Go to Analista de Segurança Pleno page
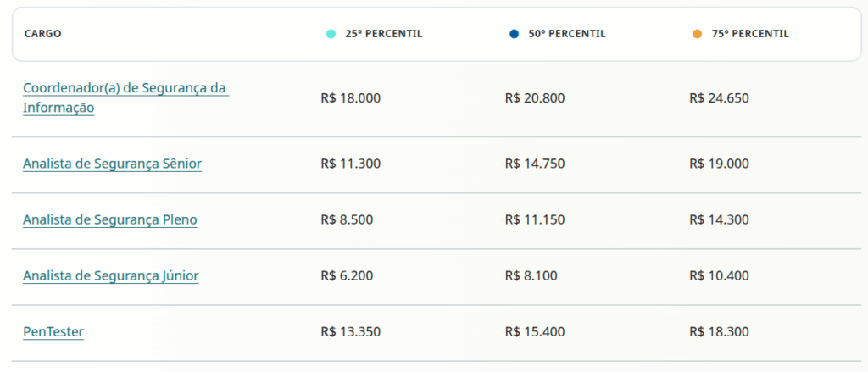Screen dimensions: 868x372 [110, 219]
